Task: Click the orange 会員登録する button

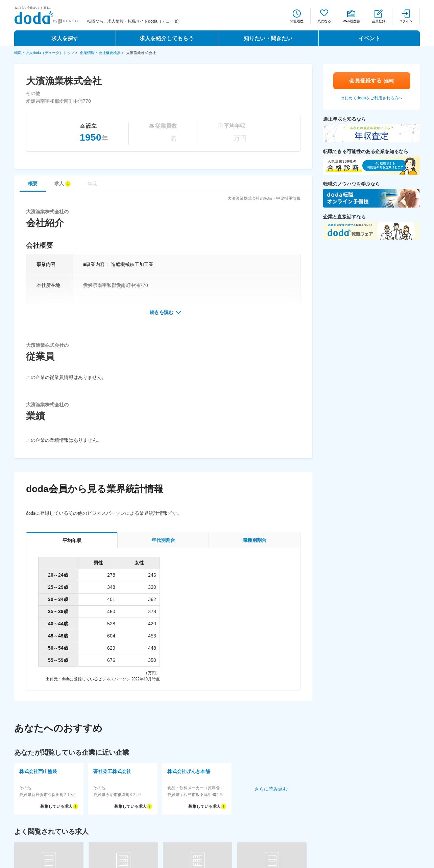Action: tap(371, 81)
